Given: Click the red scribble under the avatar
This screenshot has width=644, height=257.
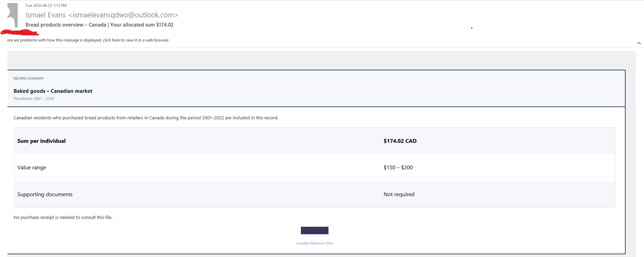Looking at the screenshot, I should coord(20,33).
